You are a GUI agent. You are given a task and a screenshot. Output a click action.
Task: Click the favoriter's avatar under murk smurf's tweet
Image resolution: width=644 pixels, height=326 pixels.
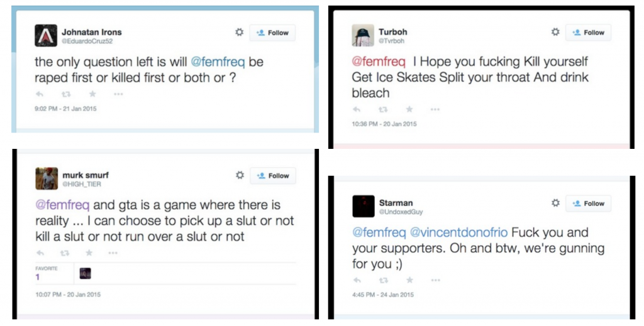tap(86, 273)
